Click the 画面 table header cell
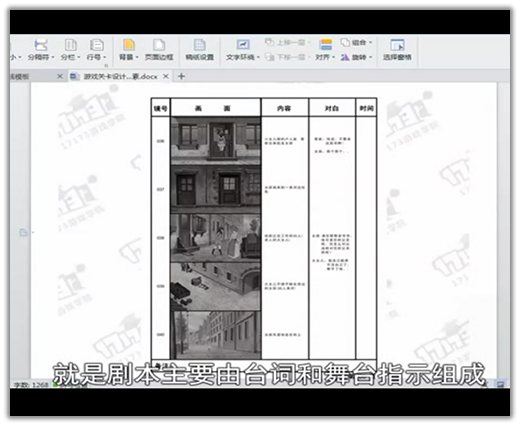 click(x=215, y=108)
